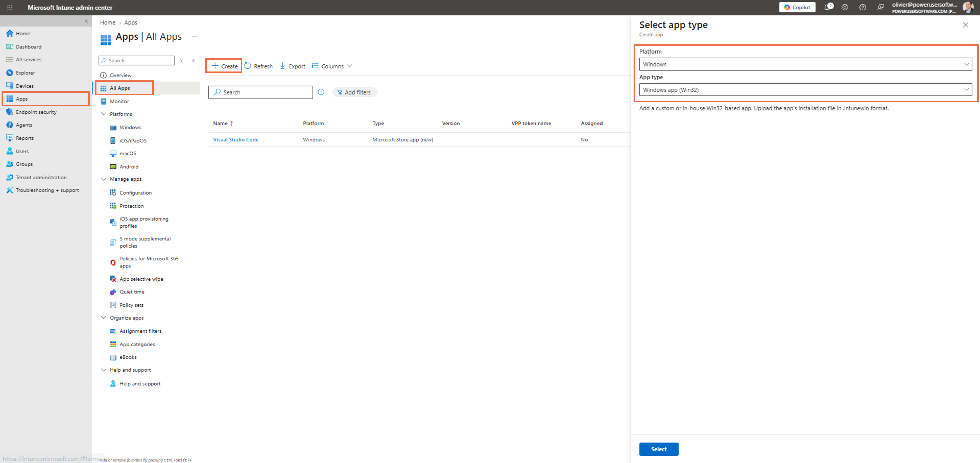
Task: Open the app launcher waffle icon
Action: click(10, 7)
